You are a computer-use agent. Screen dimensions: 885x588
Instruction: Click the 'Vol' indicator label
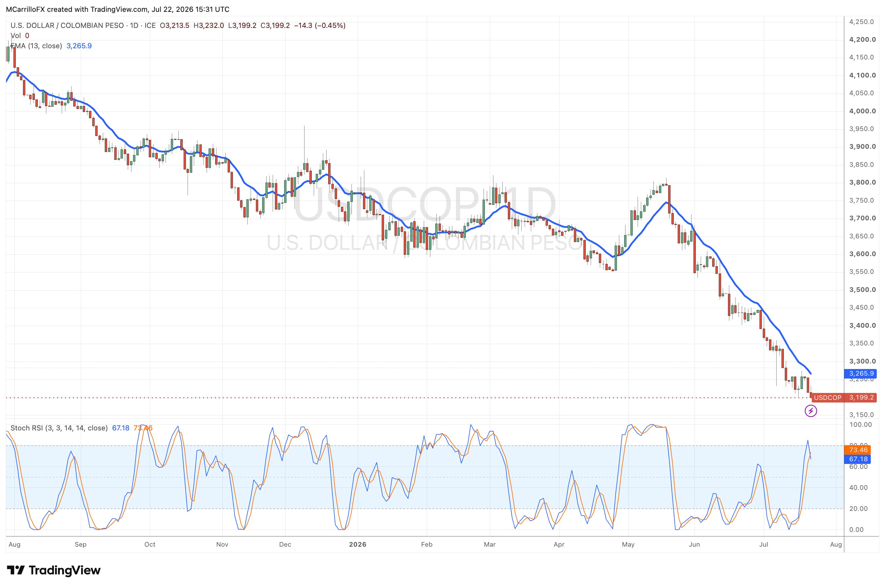coord(15,36)
